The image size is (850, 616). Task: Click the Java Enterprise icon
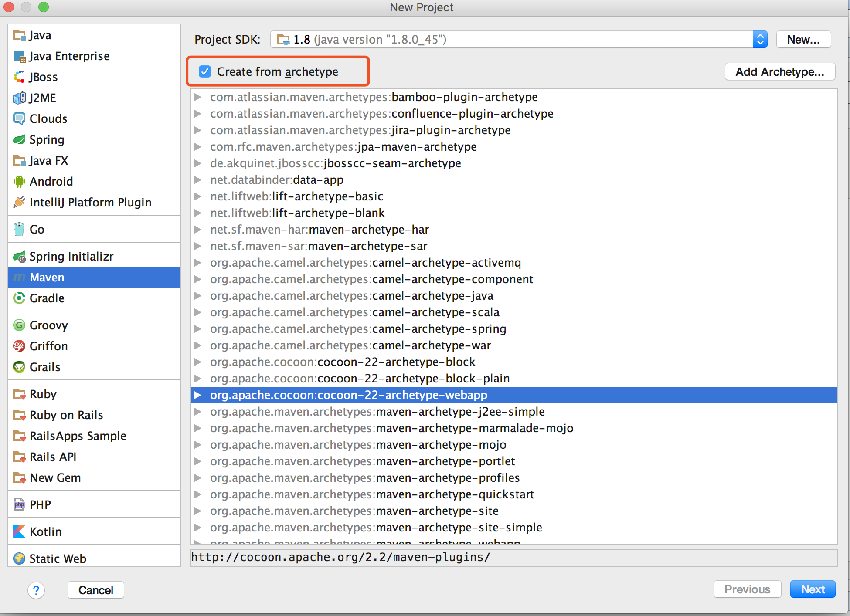pos(19,56)
